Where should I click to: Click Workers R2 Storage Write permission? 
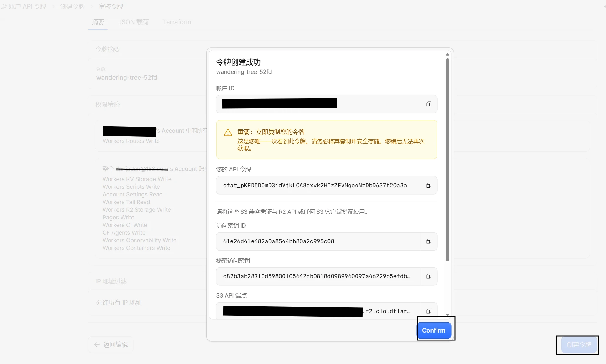point(136,210)
